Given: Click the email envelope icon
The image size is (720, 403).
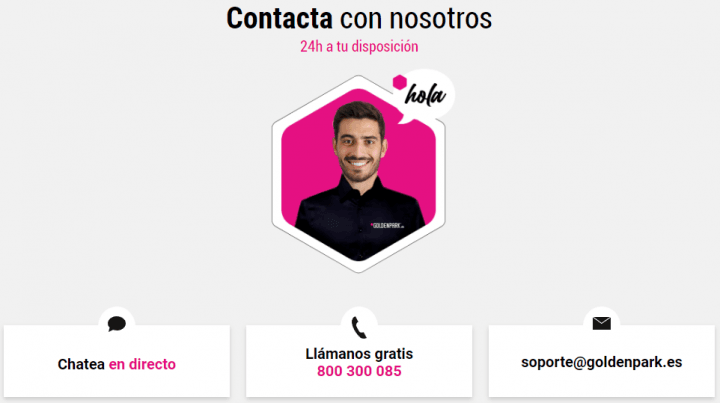Looking at the screenshot, I should point(602,324).
